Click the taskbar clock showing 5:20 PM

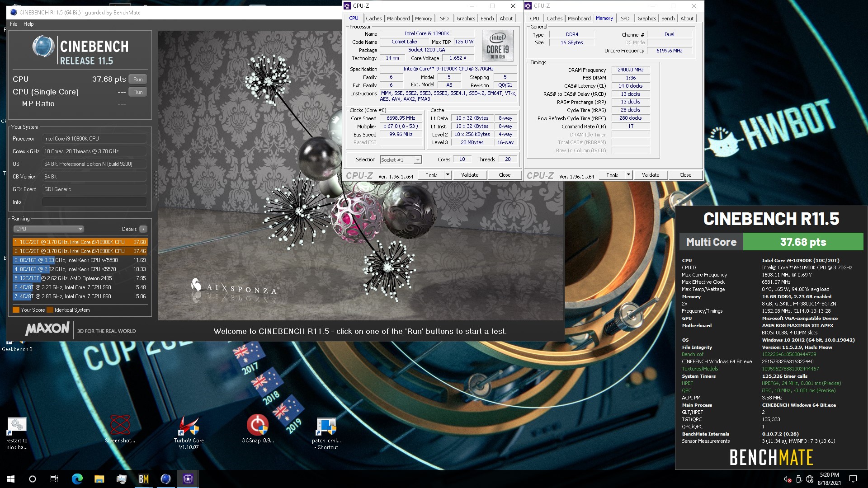(829, 479)
